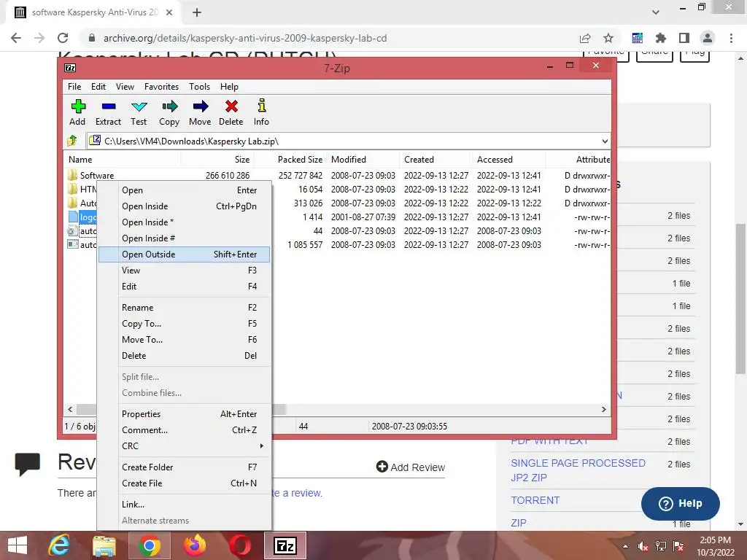This screenshot has height=560, width=747.
Task: Sort by the Modified column header
Action: tap(349, 160)
